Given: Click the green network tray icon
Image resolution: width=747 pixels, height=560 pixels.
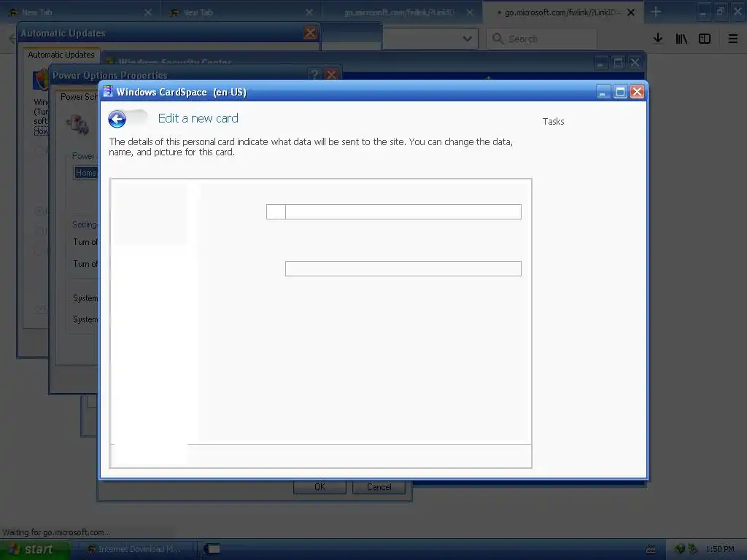Looking at the screenshot, I should coord(692,549).
